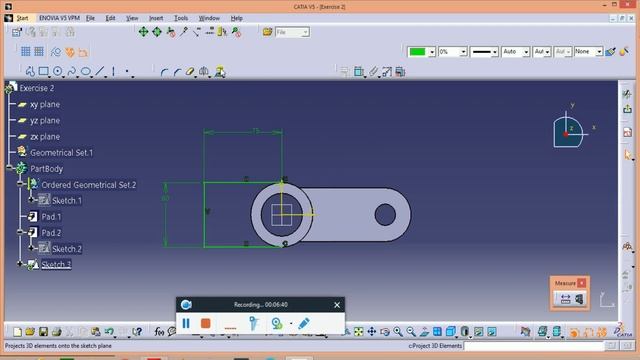Click the Fit All In icon
Screen dimensions: 640x360
(358, 332)
